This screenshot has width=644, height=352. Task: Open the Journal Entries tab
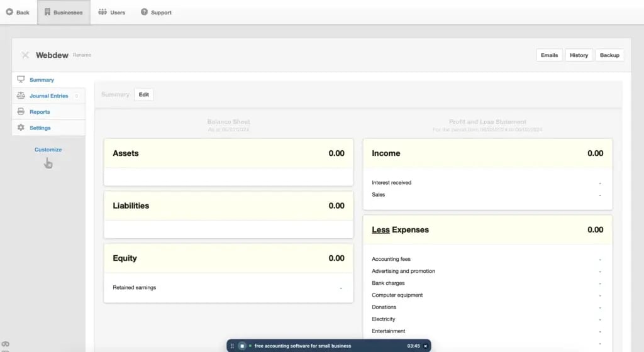(x=48, y=96)
